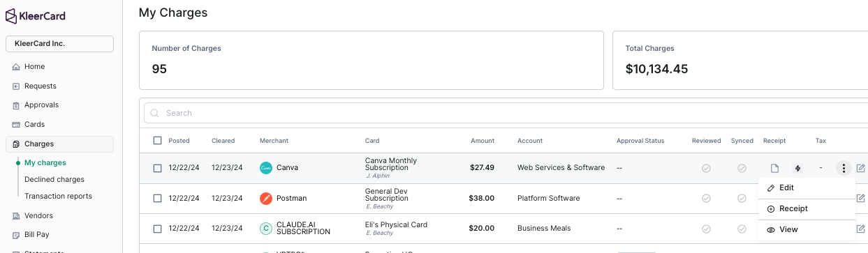
Task: Open Requests in the sidebar
Action: coord(40,86)
